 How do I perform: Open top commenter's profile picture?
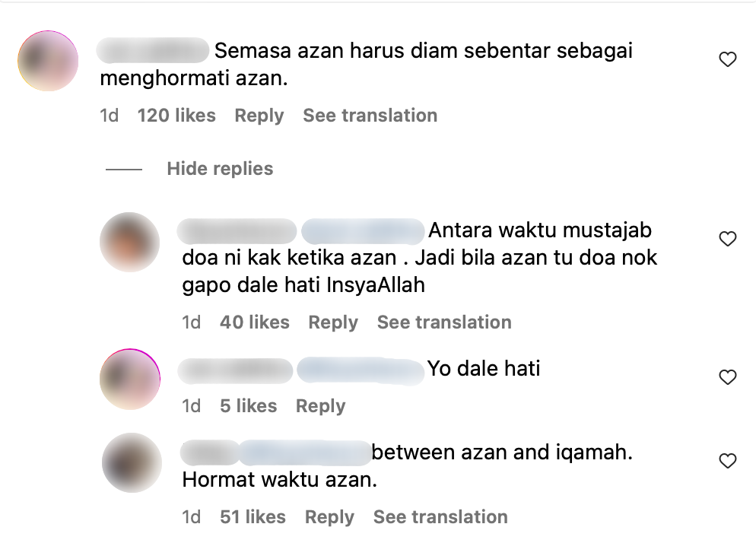click(48, 61)
